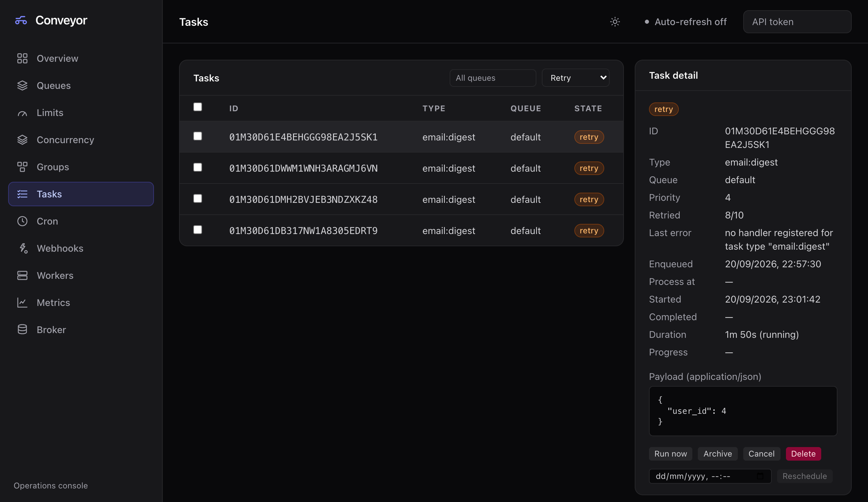Click the Cron clock icon
This screenshot has width=868, height=502.
[x=22, y=221]
